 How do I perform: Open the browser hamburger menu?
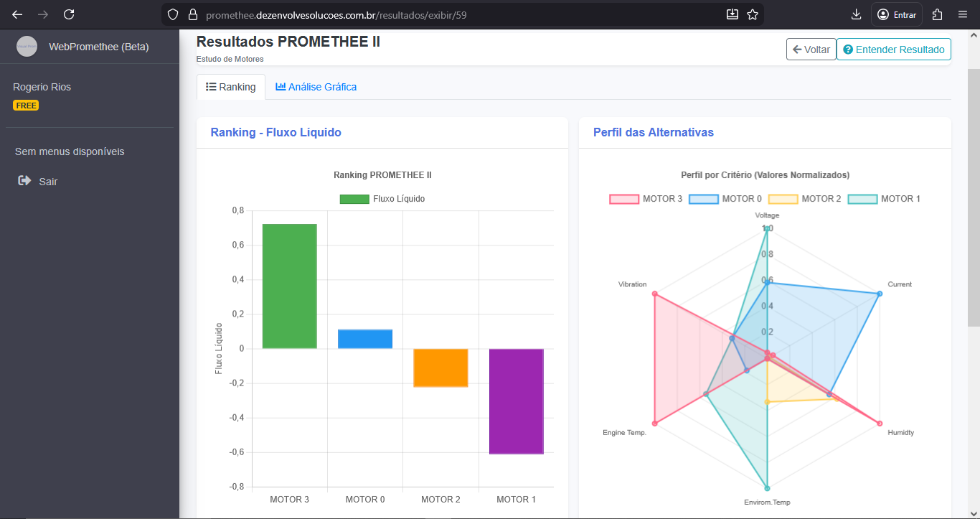[x=963, y=14]
